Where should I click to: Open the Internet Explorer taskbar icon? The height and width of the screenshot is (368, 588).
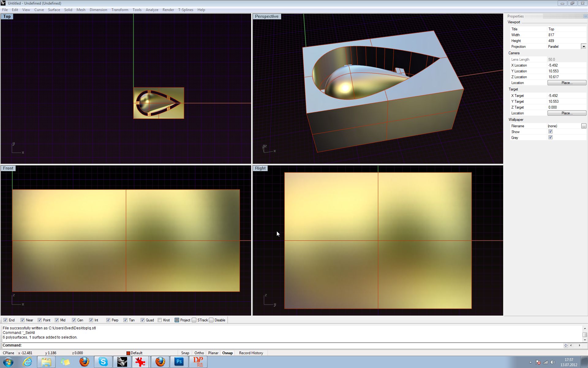pos(27,362)
